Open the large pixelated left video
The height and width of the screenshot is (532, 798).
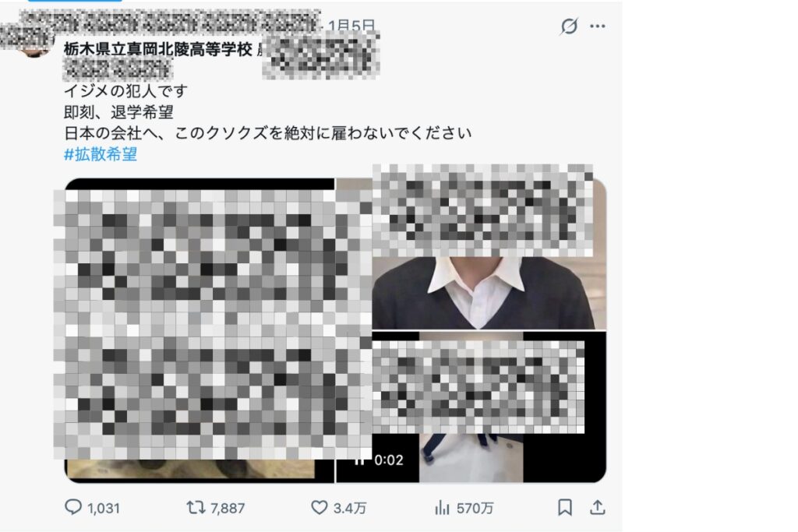pos(199,329)
